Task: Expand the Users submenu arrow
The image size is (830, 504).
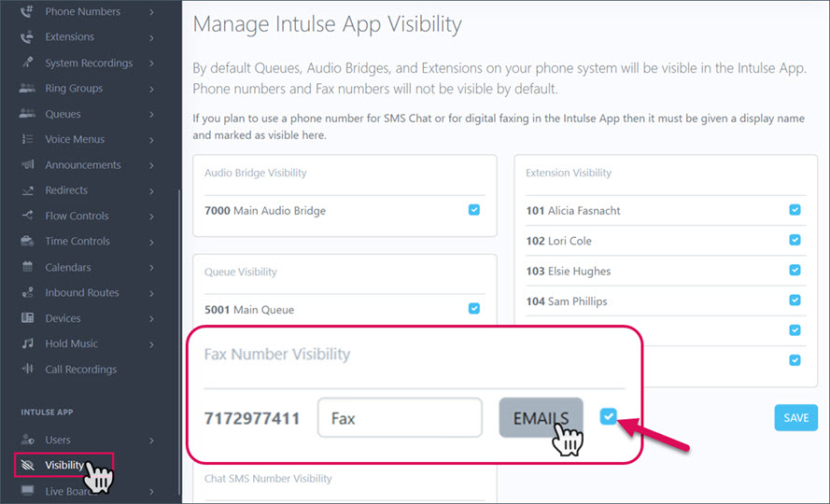Action: [151, 441]
